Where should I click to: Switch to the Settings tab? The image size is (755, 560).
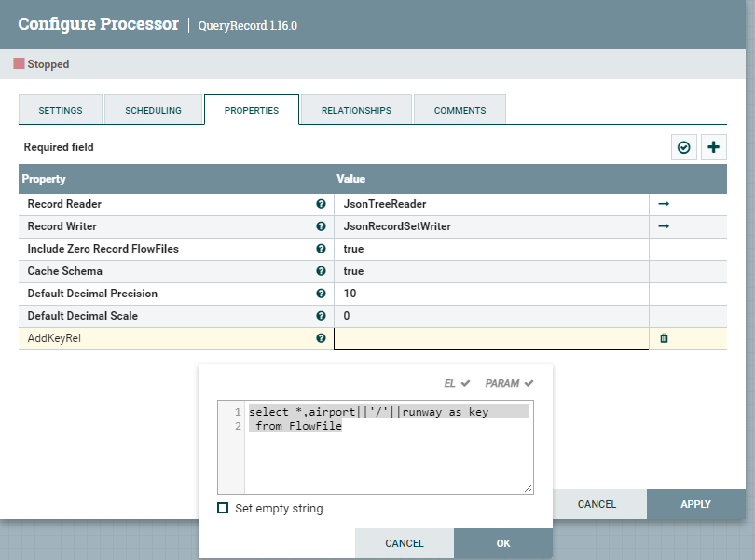tap(61, 110)
